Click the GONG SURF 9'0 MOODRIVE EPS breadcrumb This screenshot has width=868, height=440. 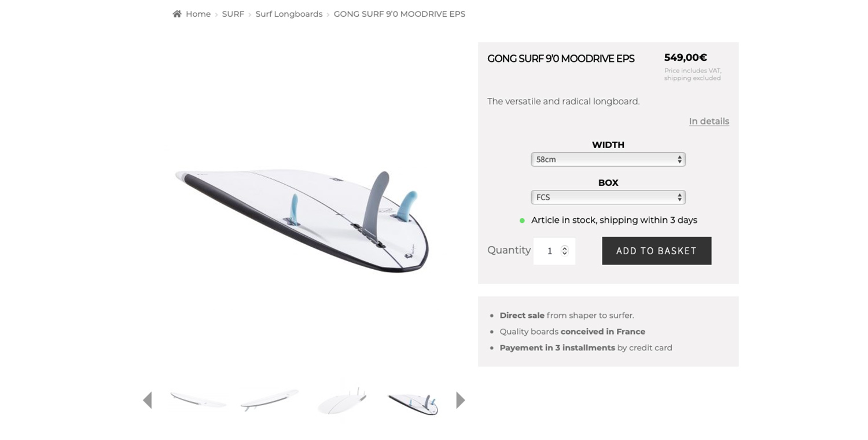pyautogui.click(x=399, y=14)
